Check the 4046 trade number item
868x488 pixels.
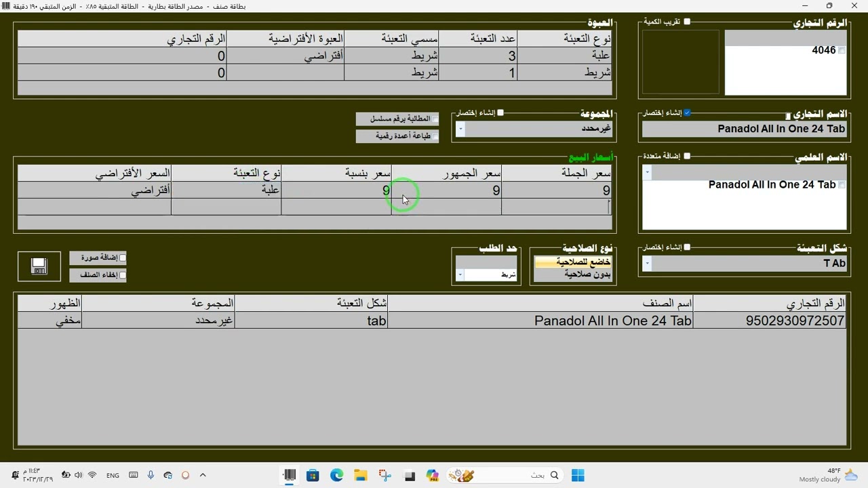pos(842,51)
